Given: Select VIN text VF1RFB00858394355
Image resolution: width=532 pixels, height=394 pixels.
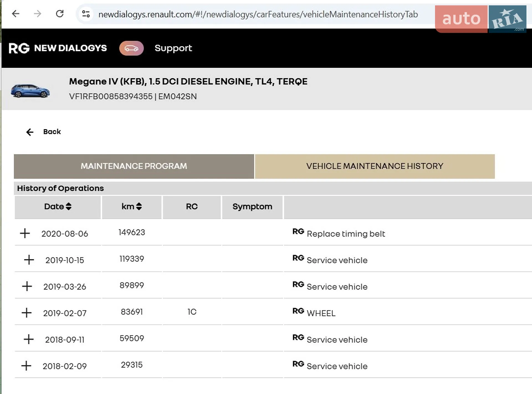Looking at the screenshot, I should point(111,96).
